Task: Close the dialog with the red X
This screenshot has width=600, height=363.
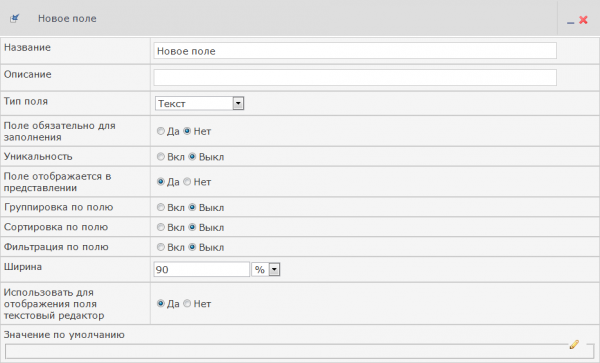Action: point(584,20)
